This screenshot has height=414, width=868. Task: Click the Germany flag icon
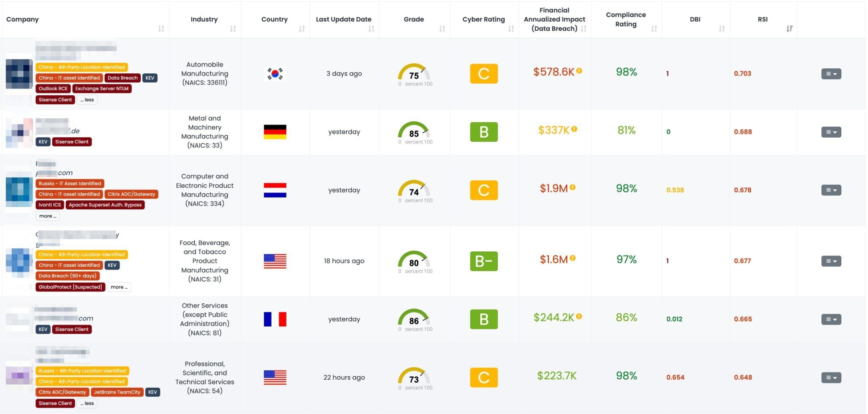pyautogui.click(x=275, y=132)
